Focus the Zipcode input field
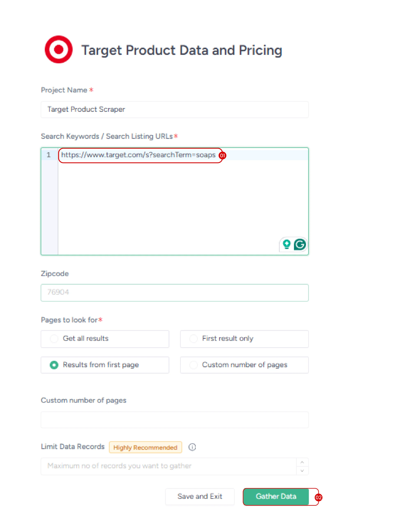This screenshot has width=420, height=526. point(174,293)
